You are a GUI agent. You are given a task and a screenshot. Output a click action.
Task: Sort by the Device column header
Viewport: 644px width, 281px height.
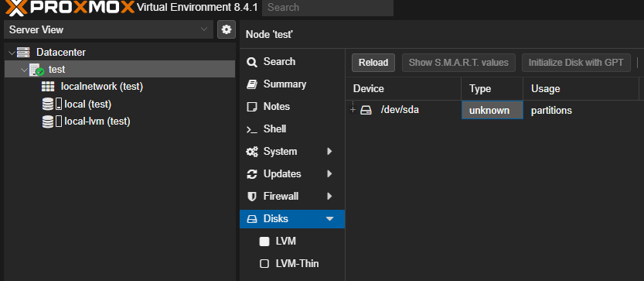pos(404,88)
